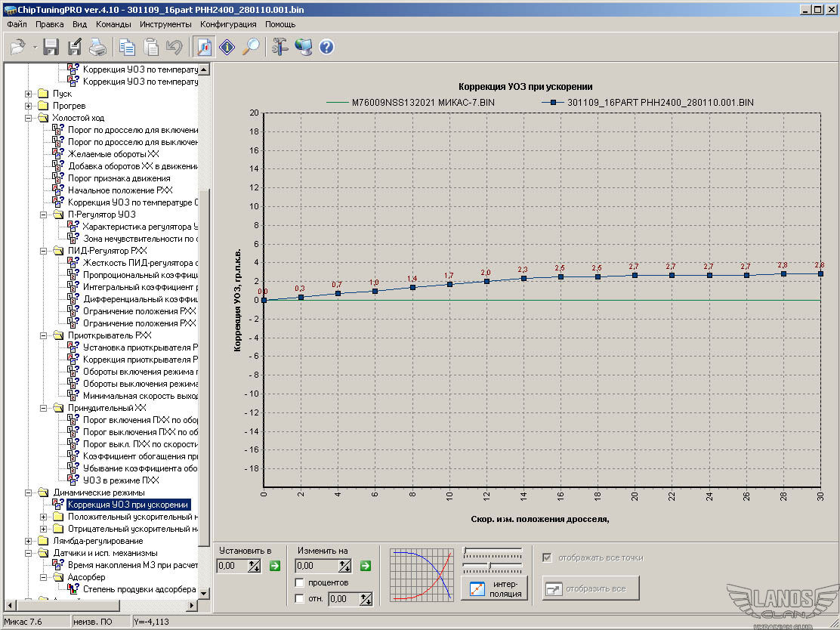Enable the 'отн.' checkbox

pos(300,598)
